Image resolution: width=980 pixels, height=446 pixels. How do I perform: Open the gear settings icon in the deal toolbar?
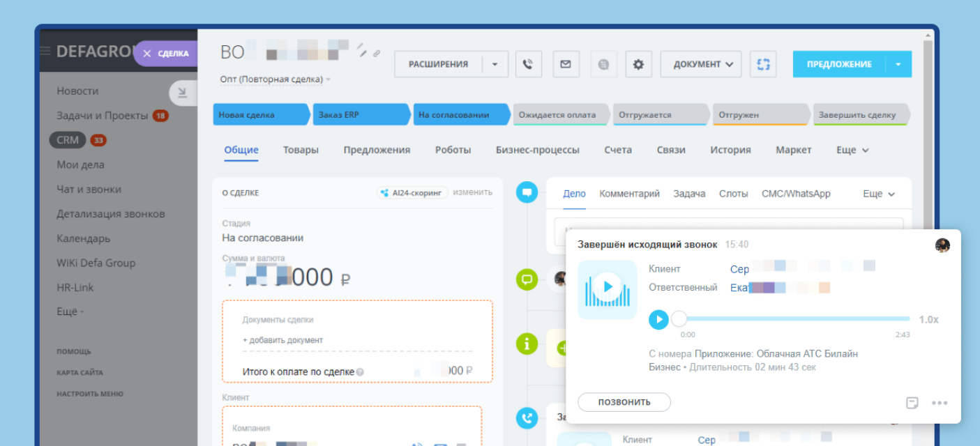click(x=638, y=64)
